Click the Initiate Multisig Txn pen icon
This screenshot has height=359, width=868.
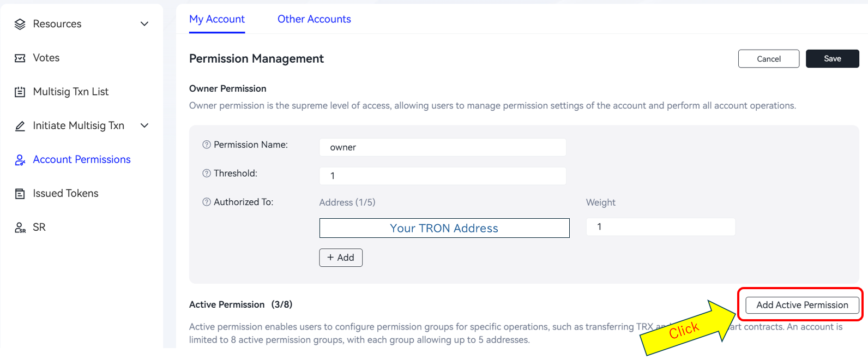pyautogui.click(x=20, y=126)
